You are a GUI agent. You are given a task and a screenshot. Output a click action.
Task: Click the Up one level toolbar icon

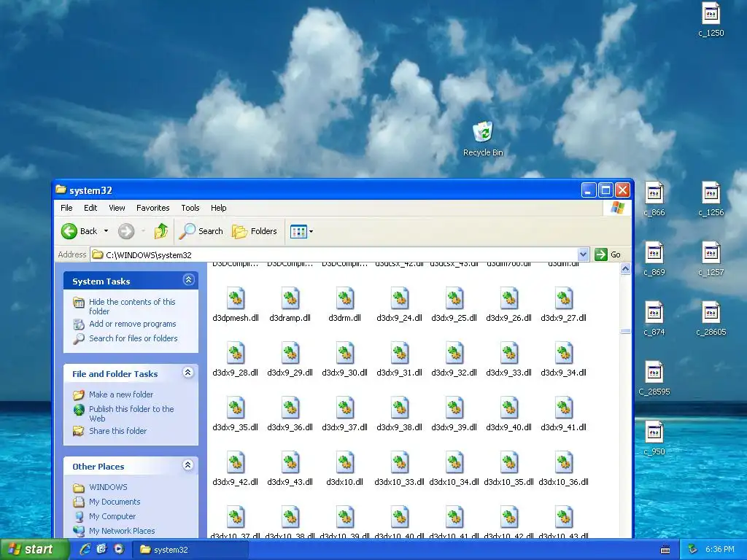pos(161,231)
